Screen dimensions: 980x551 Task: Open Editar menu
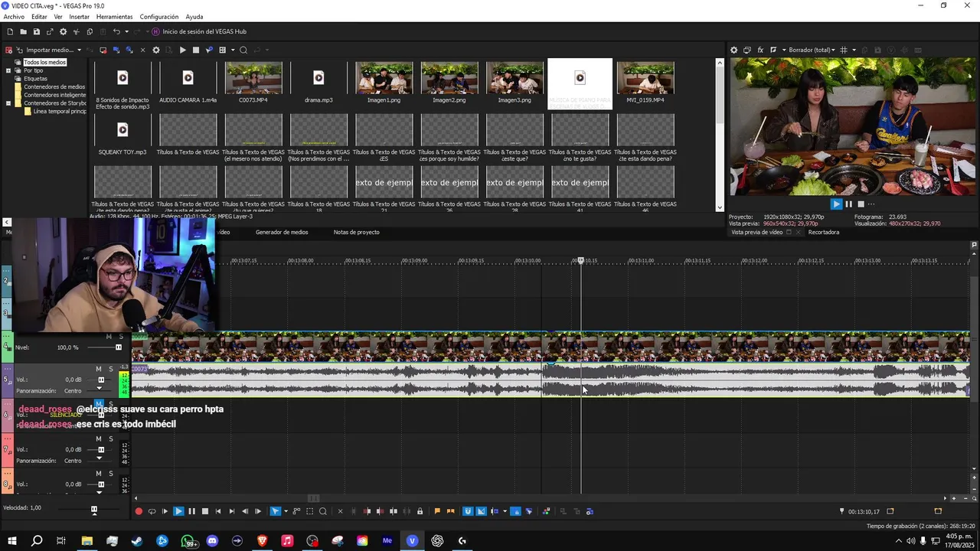(x=39, y=16)
